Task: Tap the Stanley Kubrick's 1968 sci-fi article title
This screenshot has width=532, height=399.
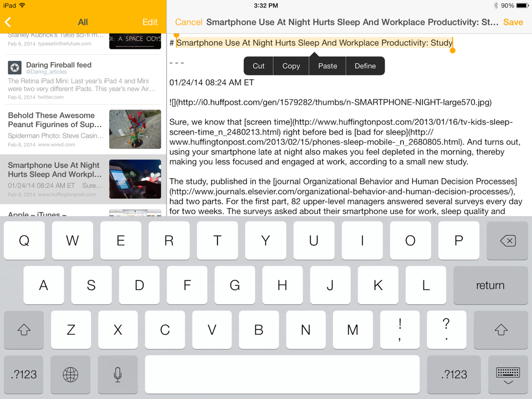Action: click(56, 35)
